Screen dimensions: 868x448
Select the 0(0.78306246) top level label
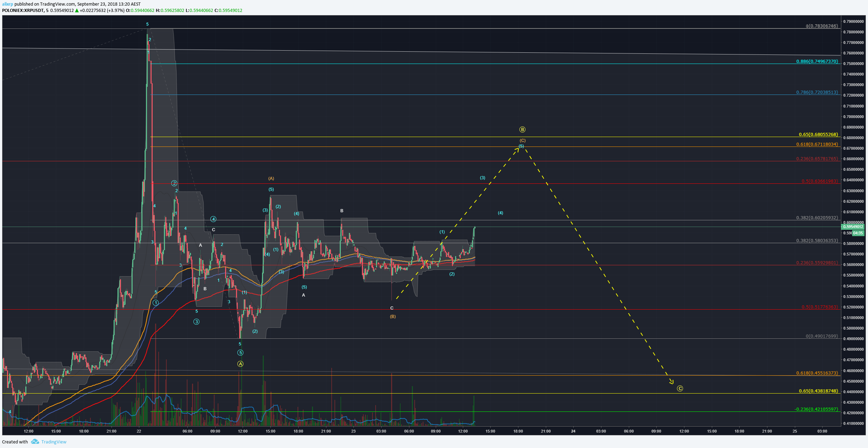pyautogui.click(x=822, y=26)
